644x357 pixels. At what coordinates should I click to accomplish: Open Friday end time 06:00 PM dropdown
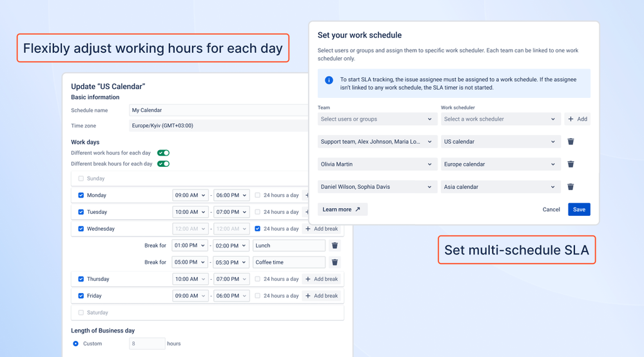click(231, 296)
